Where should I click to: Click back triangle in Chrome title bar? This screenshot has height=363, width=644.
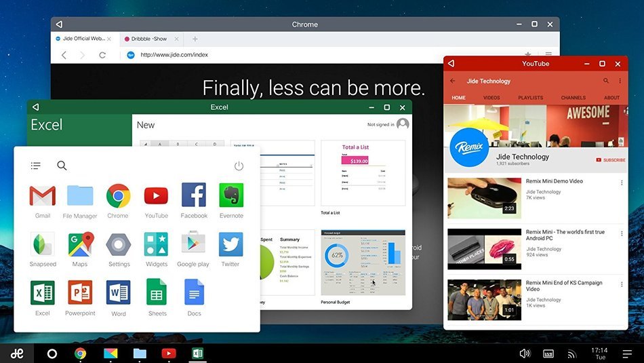[59, 24]
